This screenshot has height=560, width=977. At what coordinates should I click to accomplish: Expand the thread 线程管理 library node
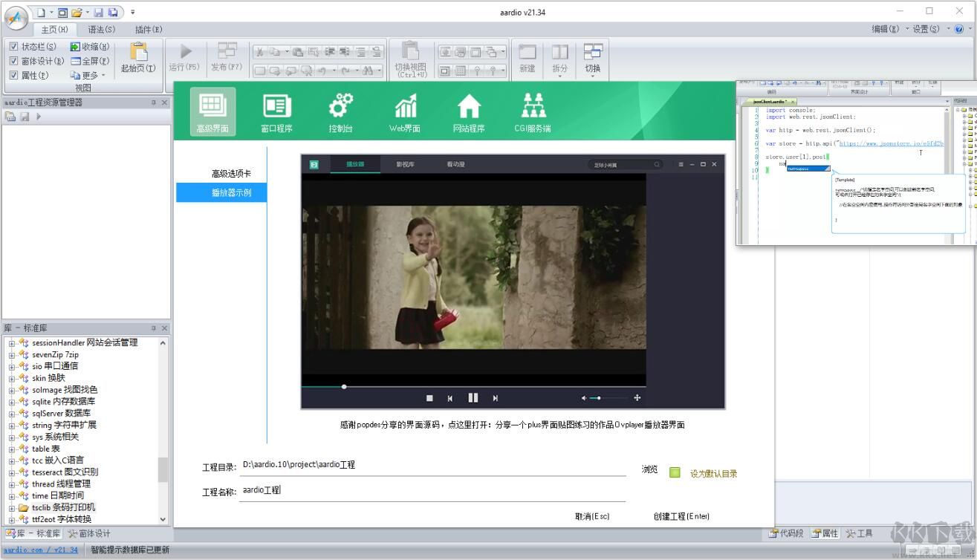point(12,484)
